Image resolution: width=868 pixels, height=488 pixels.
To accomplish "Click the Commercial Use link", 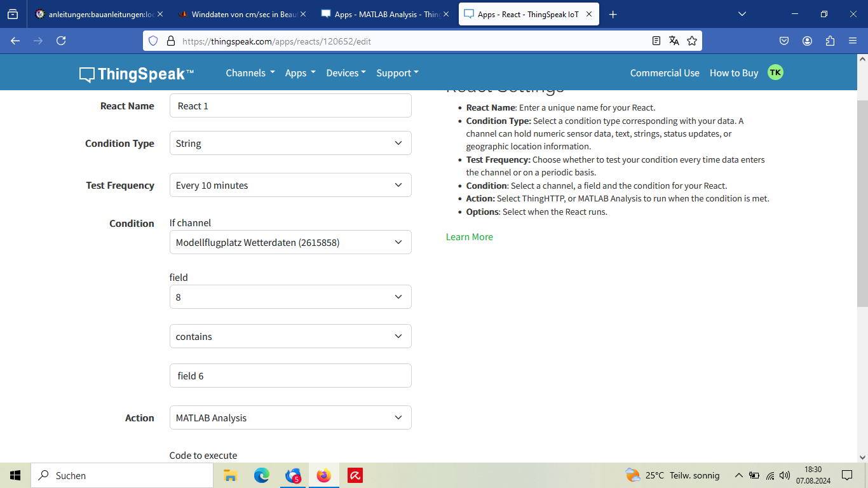I will (x=664, y=73).
